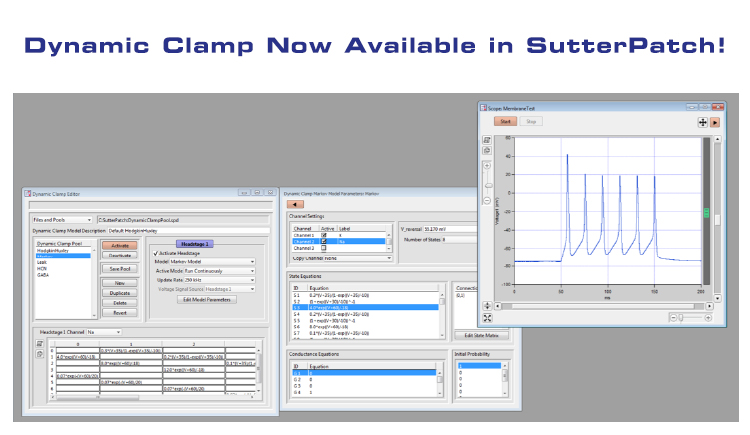This screenshot has height=435, width=750.
Task: Click the Revert button
Action: coord(120,312)
